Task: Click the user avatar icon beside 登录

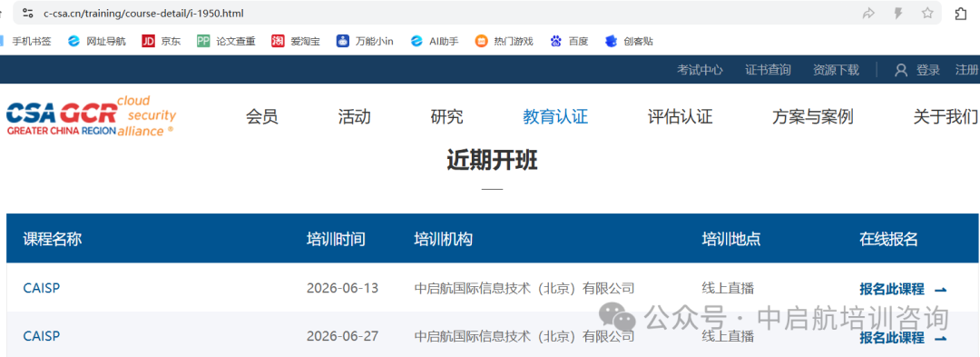Action: (901, 70)
